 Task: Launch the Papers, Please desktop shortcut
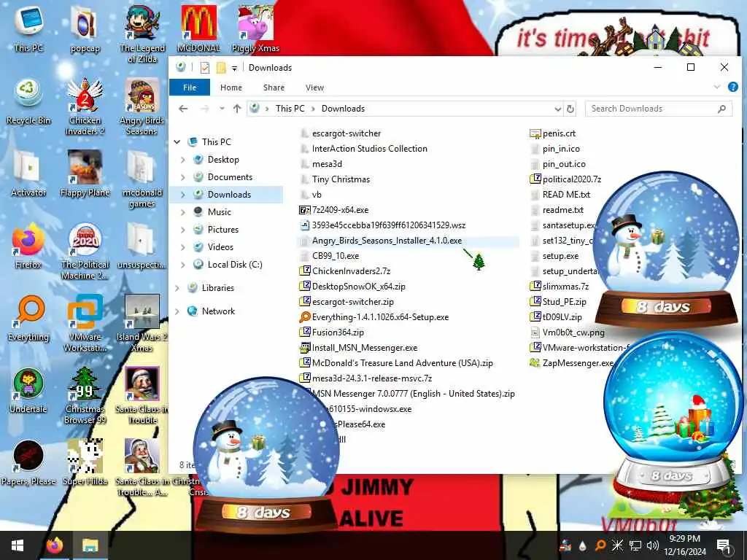click(x=28, y=462)
